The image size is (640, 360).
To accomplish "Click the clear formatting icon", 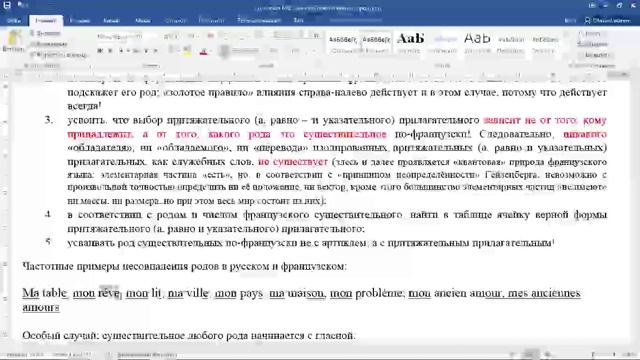I will click(x=210, y=36).
